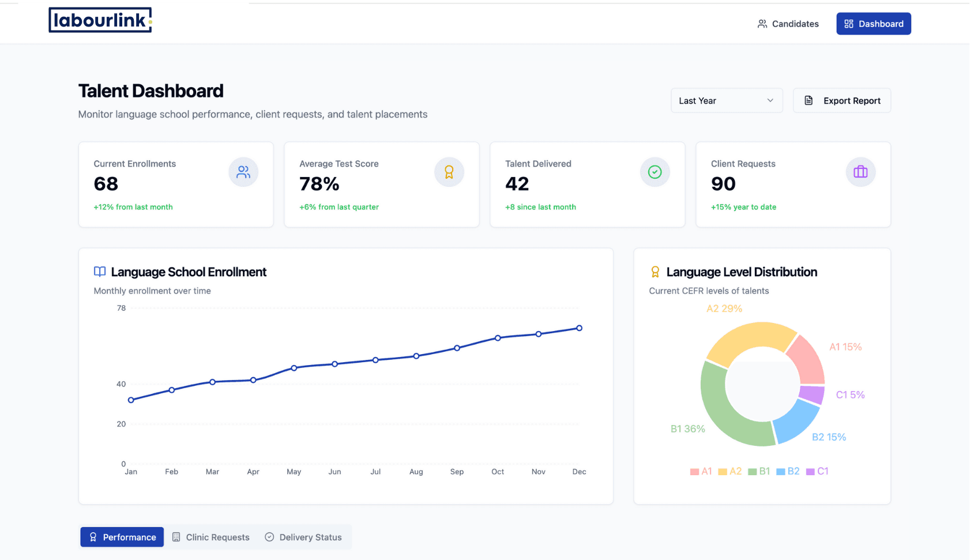This screenshot has height=560, width=970.
Task: Click the 'C1 5%' chart label
Action: (851, 395)
